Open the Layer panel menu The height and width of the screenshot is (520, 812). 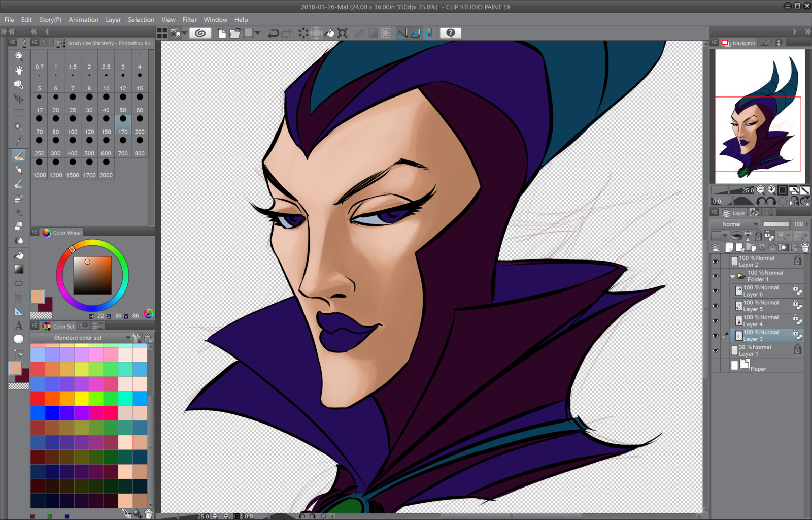[x=715, y=213]
